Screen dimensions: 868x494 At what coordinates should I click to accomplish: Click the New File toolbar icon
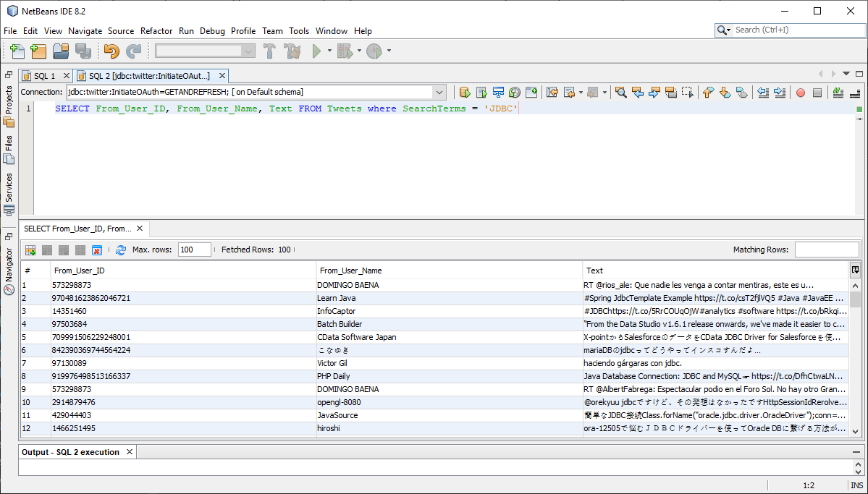17,51
